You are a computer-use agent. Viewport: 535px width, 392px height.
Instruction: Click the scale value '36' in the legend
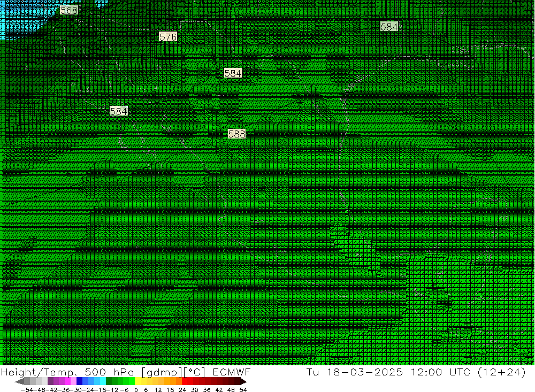click(x=207, y=390)
